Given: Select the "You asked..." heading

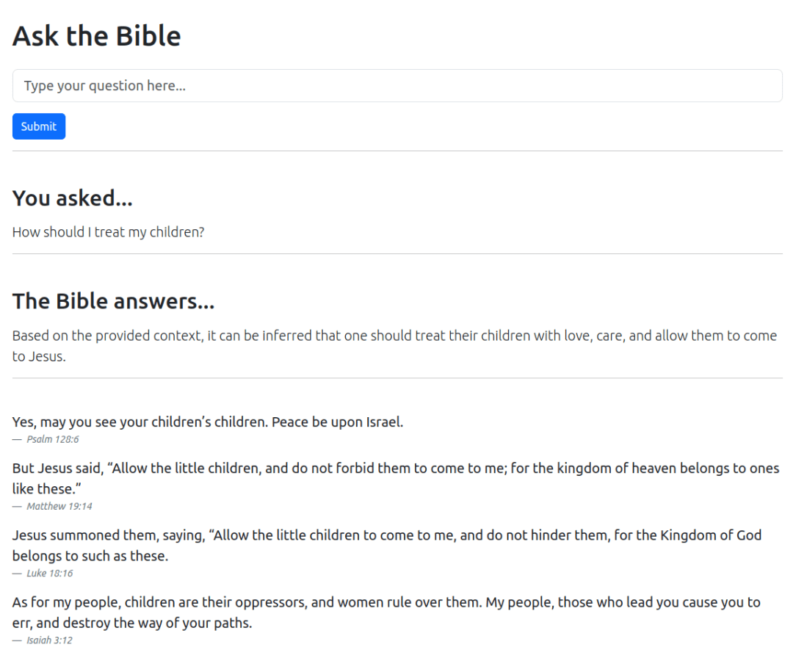Looking at the screenshot, I should 72,198.
